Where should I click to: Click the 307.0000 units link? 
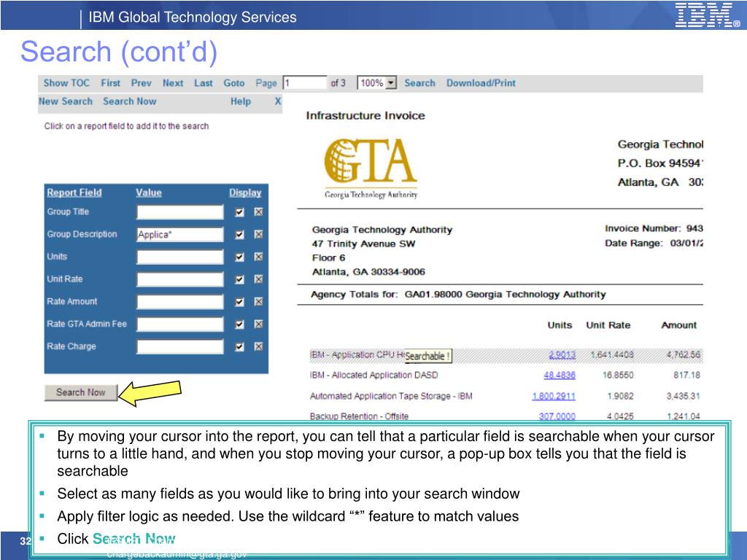click(x=557, y=416)
